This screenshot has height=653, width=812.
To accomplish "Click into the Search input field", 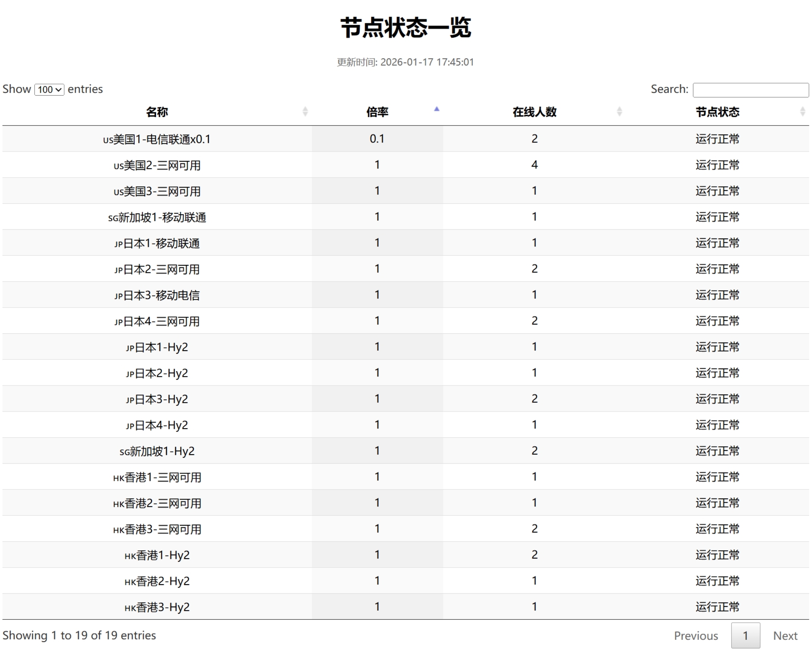I will [x=750, y=90].
